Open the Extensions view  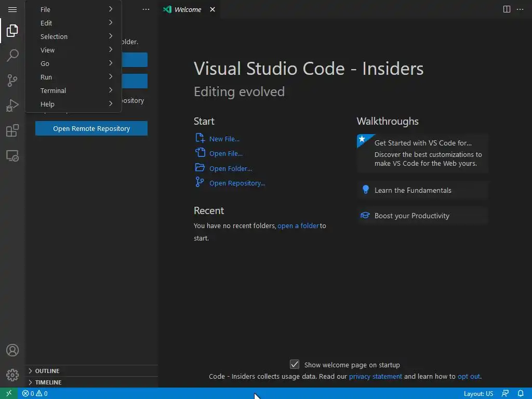(x=12, y=130)
